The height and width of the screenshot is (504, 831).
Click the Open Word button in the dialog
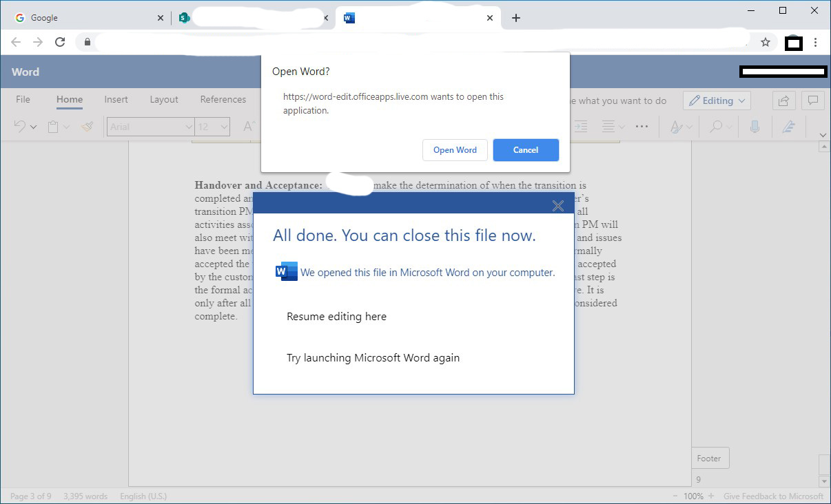pyautogui.click(x=455, y=150)
